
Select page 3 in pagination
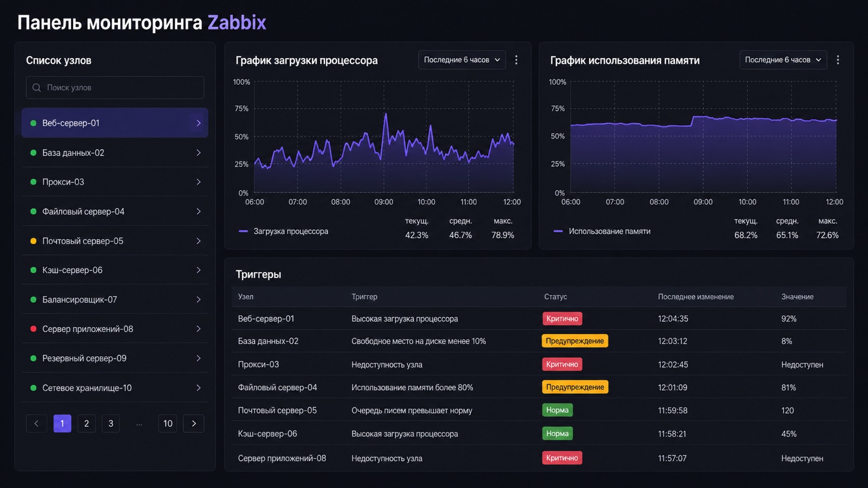click(x=111, y=423)
